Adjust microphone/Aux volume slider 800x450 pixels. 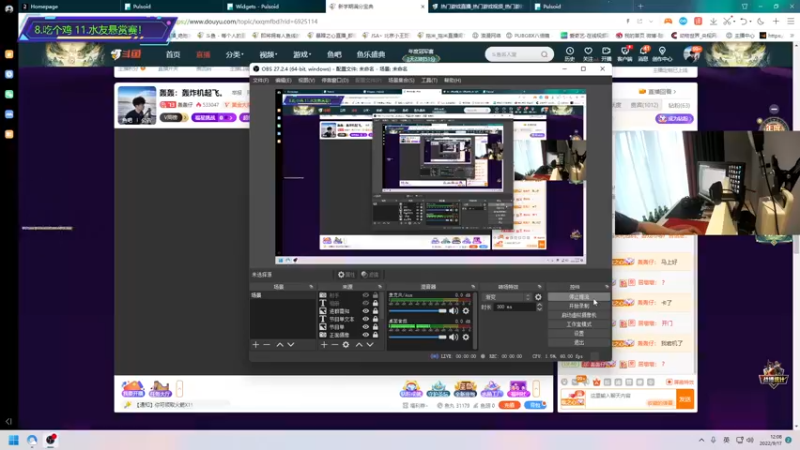(x=418, y=311)
